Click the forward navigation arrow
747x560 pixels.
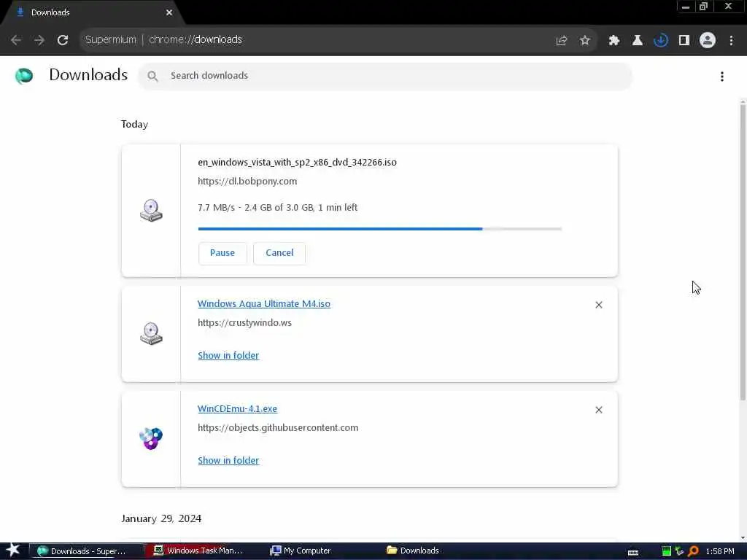(x=39, y=40)
